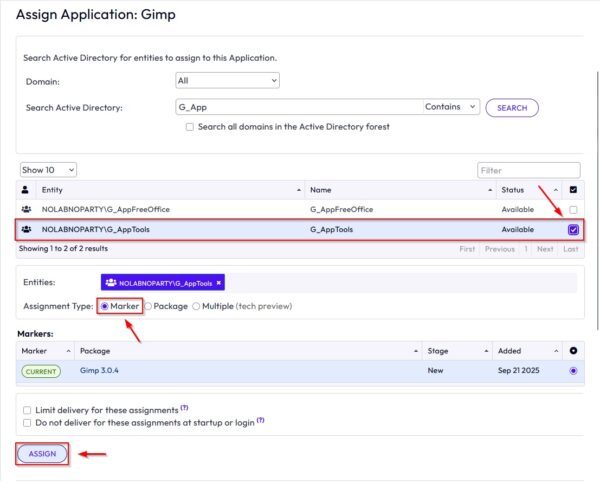600x483 pixels.
Task: Sort by the Status column header
Action: click(529, 190)
